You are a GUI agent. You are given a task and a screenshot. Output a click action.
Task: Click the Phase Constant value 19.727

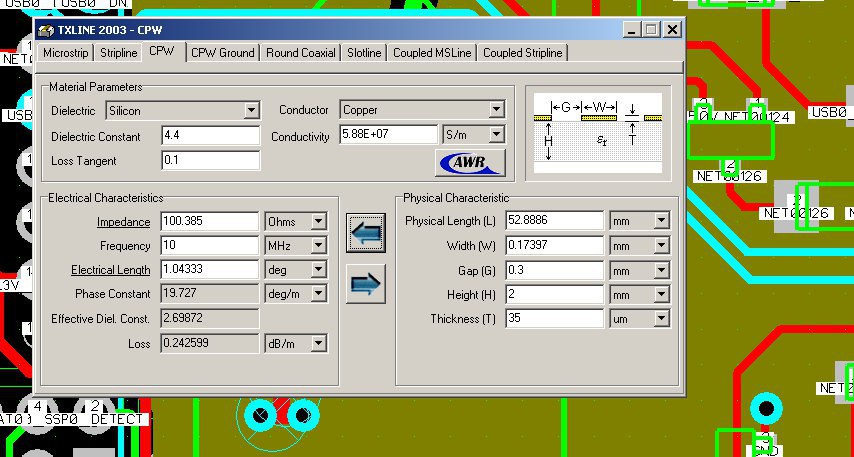(210, 294)
